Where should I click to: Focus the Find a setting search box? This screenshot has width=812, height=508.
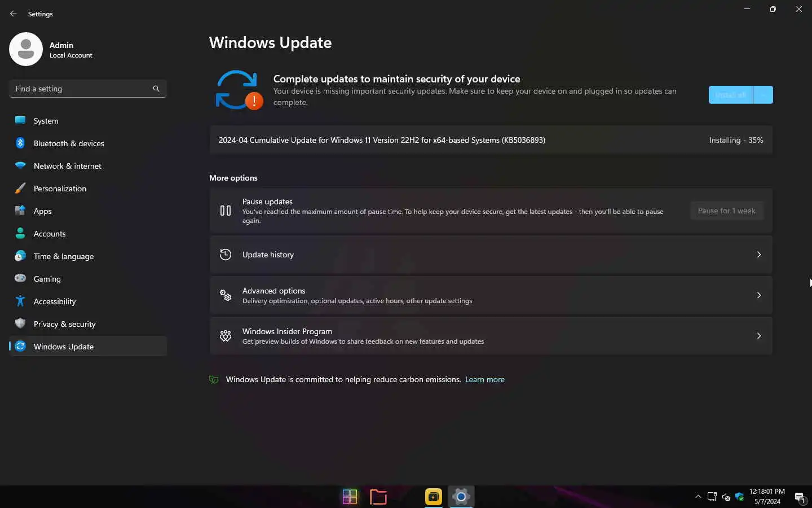[88, 89]
